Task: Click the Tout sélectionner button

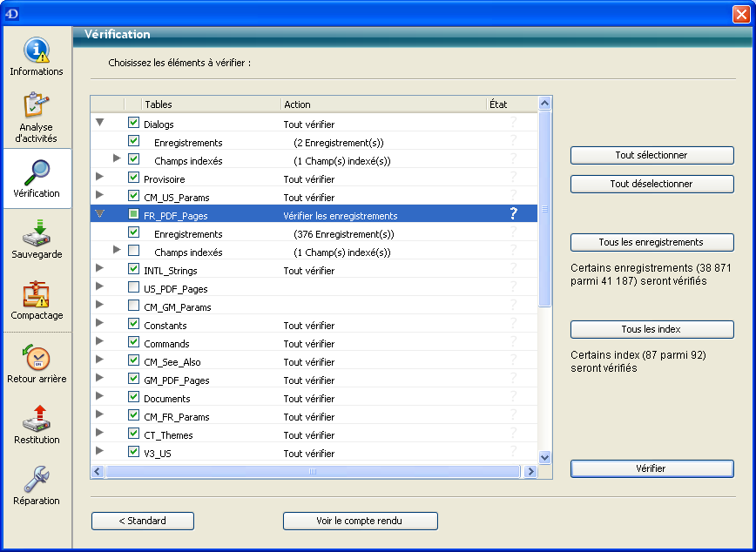Action: click(x=651, y=155)
